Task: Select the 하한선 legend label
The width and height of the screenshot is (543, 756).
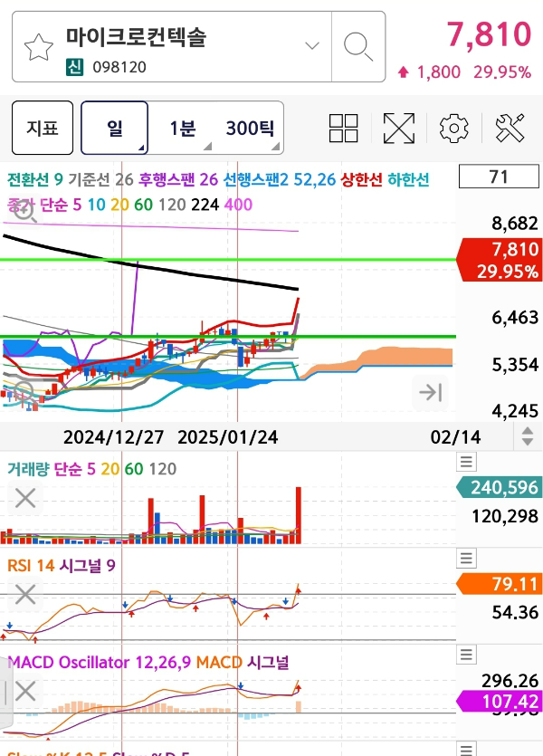Action: pos(408,180)
